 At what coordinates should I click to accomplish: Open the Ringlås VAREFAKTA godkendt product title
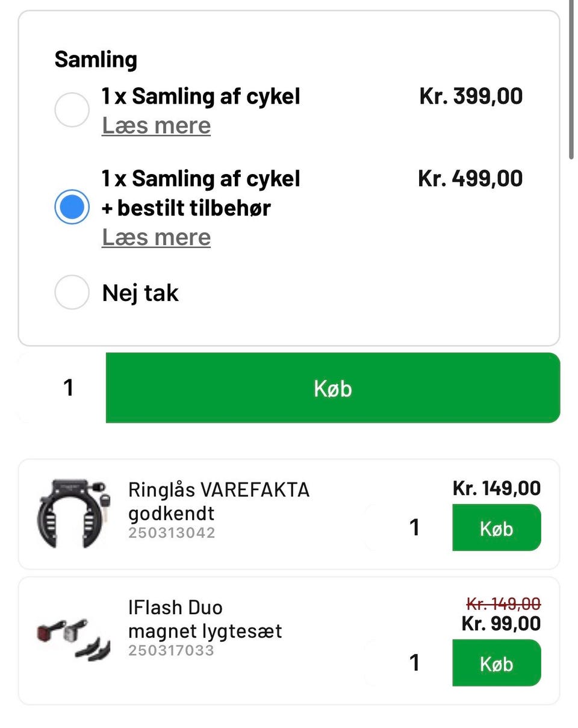click(219, 501)
